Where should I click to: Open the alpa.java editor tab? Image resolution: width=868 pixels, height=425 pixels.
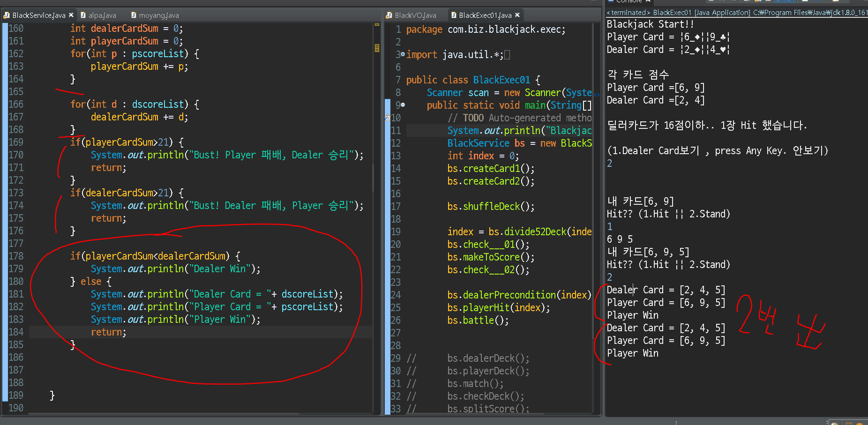(x=99, y=15)
